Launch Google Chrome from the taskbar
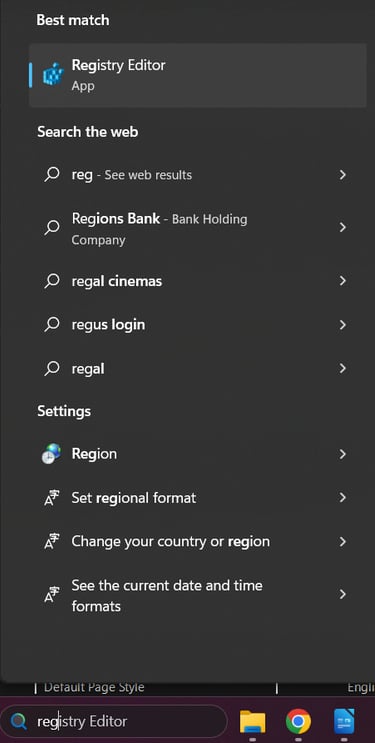The width and height of the screenshot is (375, 743). (298, 722)
